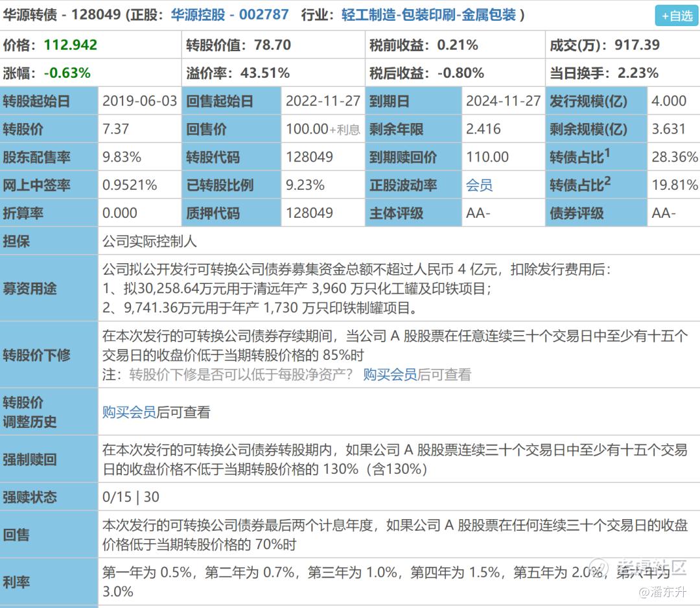Click the 到期日 header cell

click(414, 101)
